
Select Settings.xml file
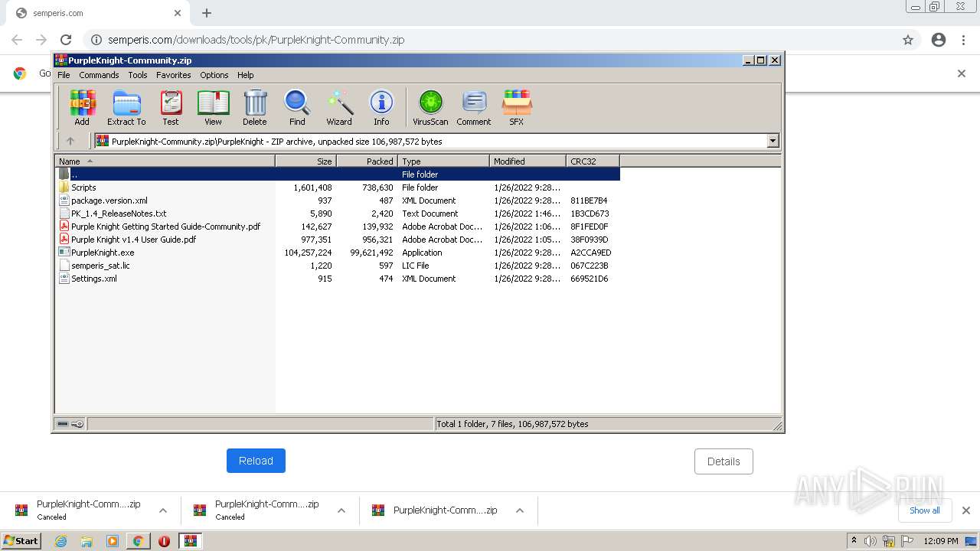(338, 279)
